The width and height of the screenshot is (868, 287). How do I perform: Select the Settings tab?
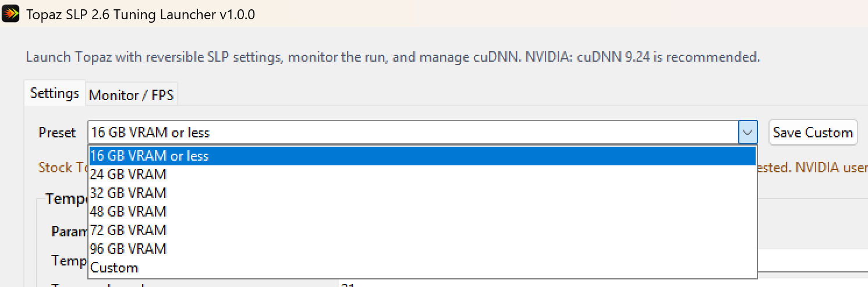55,93
